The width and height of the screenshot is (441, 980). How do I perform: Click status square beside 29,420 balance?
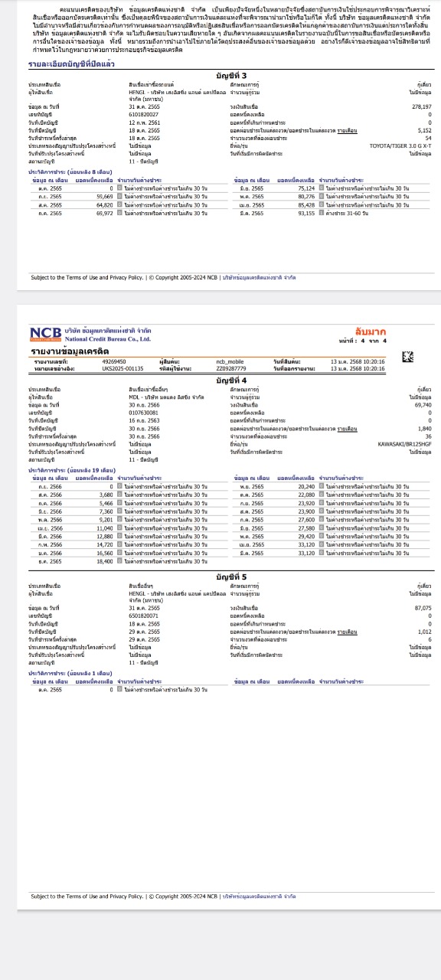(x=322, y=537)
